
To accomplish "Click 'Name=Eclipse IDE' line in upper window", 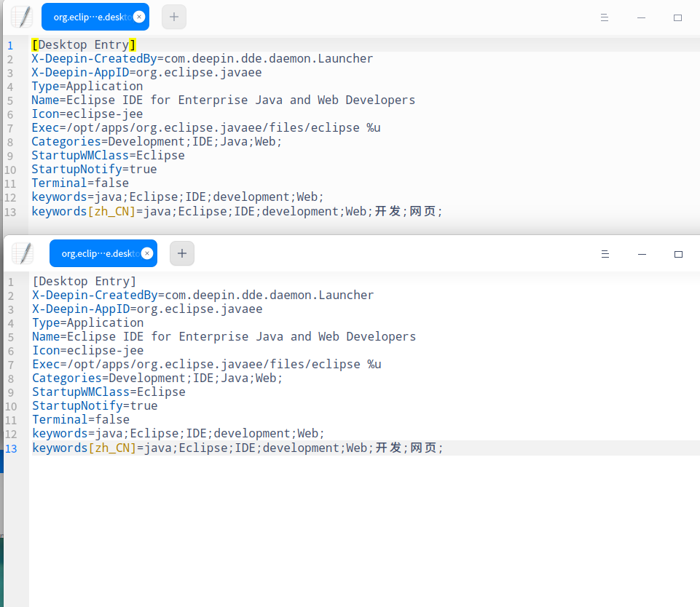I will click(223, 100).
